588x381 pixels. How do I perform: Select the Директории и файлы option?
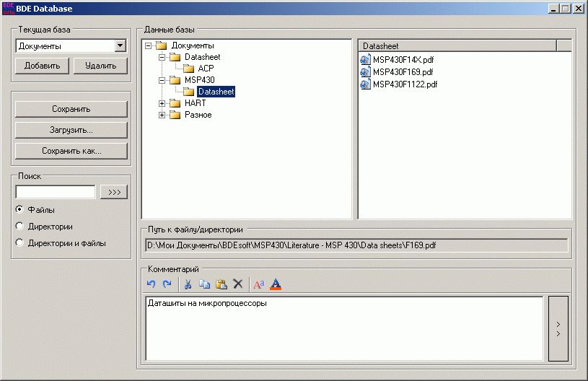19,242
